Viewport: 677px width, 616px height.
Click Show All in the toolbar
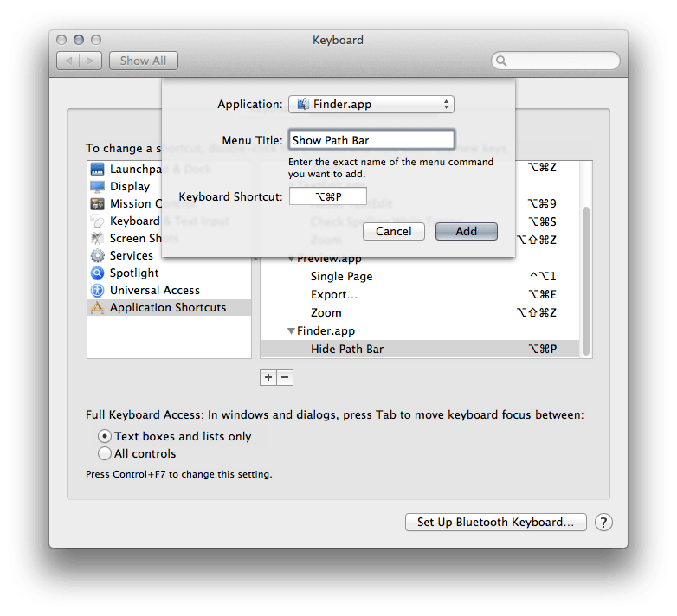(x=144, y=61)
